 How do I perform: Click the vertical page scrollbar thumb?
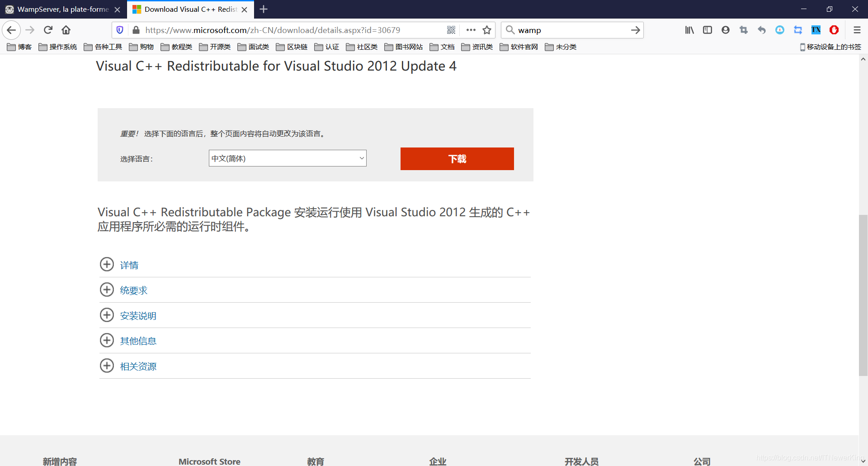point(863,295)
